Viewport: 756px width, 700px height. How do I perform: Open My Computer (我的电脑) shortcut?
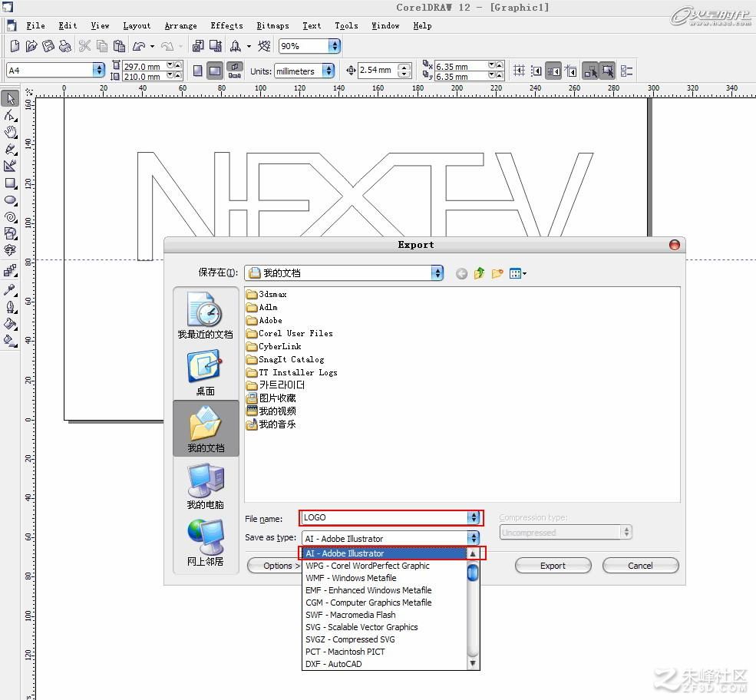pos(206,486)
